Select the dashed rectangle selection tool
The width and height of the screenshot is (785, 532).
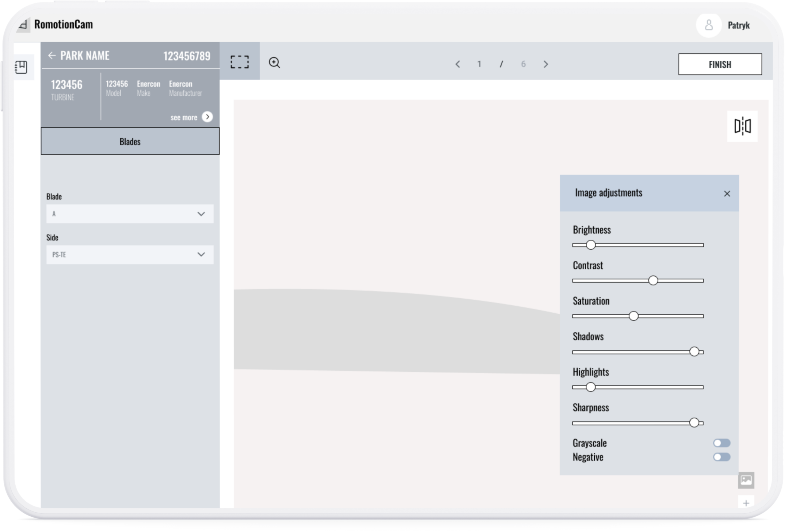coord(239,62)
